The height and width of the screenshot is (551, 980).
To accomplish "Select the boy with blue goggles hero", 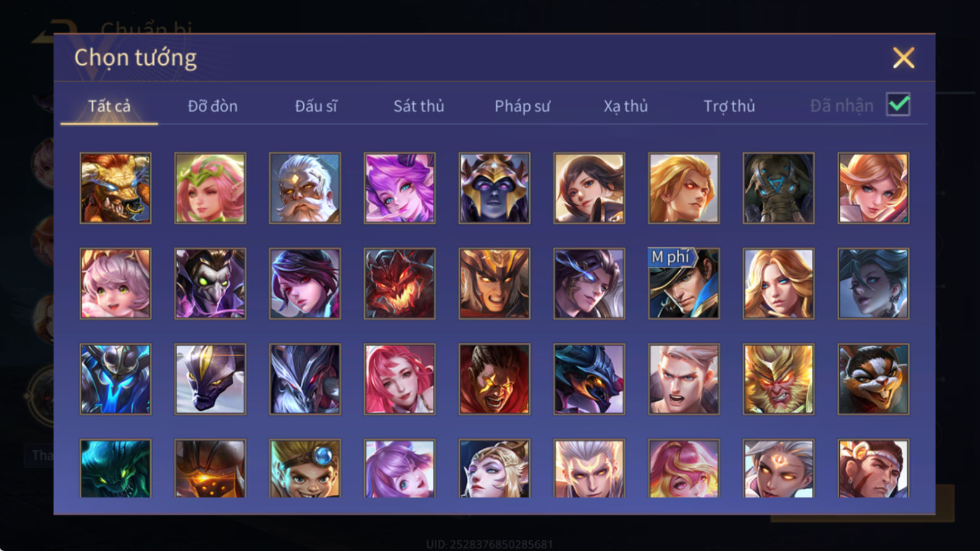I will click(305, 468).
